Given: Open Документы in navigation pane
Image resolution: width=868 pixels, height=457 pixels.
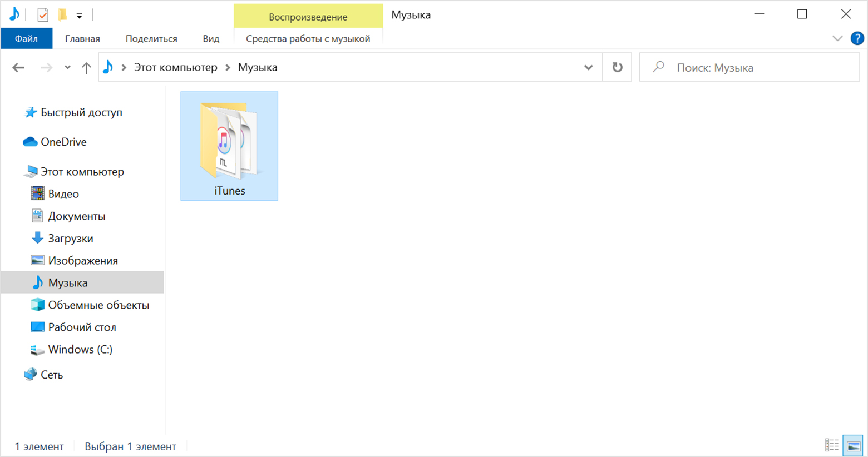Looking at the screenshot, I should (77, 216).
